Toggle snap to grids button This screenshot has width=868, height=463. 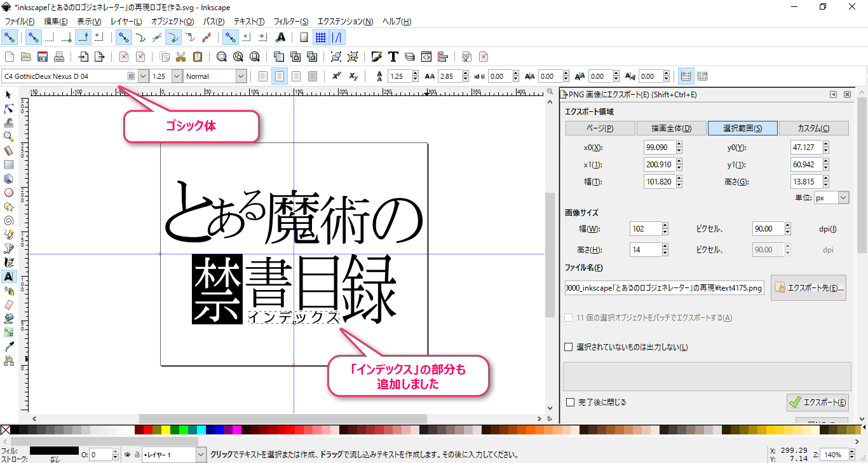(x=321, y=37)
